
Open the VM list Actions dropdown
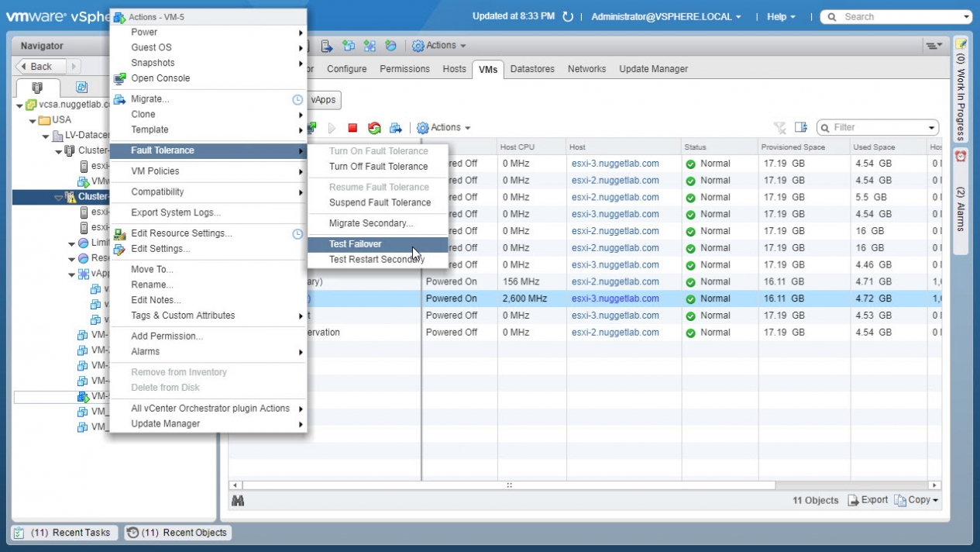(x=444, y=128)
